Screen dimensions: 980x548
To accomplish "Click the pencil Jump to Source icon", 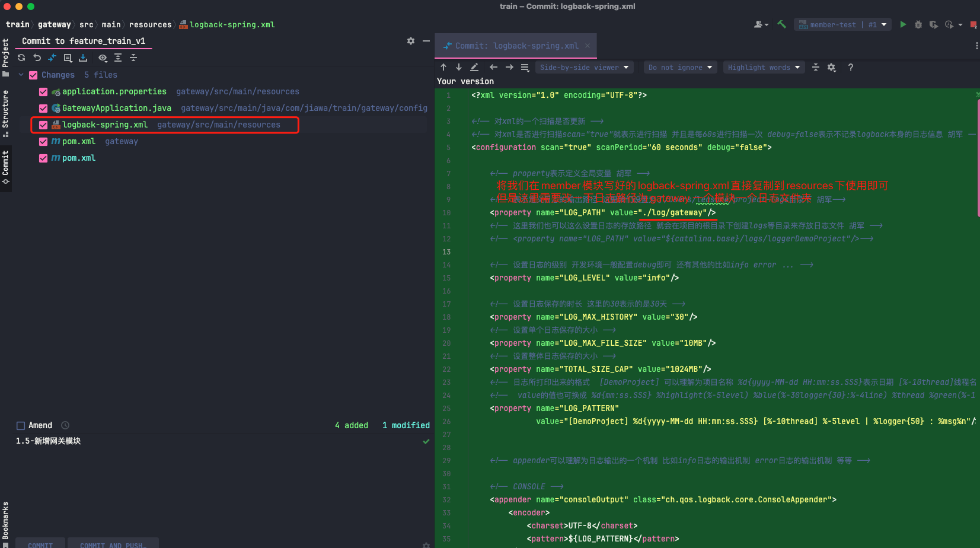I will [x=474, y=67].
